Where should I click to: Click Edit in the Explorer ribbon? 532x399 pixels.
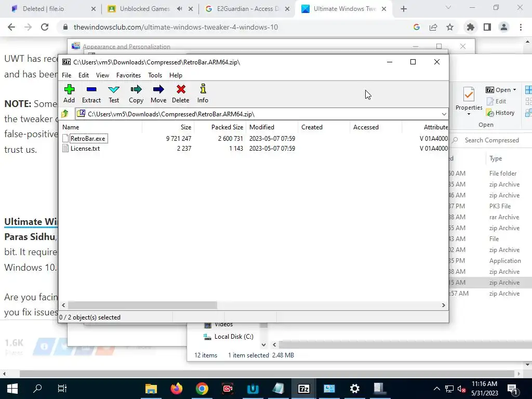[x=496, y=101]
